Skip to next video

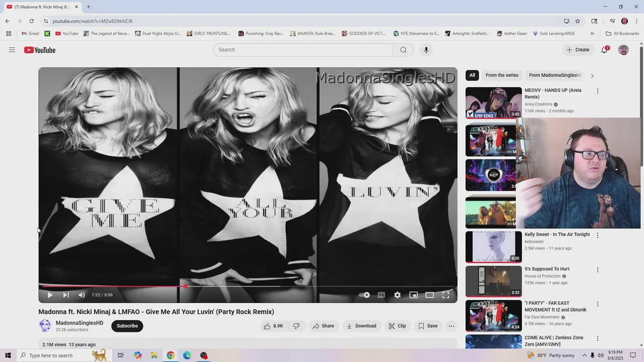coord(66,295)
